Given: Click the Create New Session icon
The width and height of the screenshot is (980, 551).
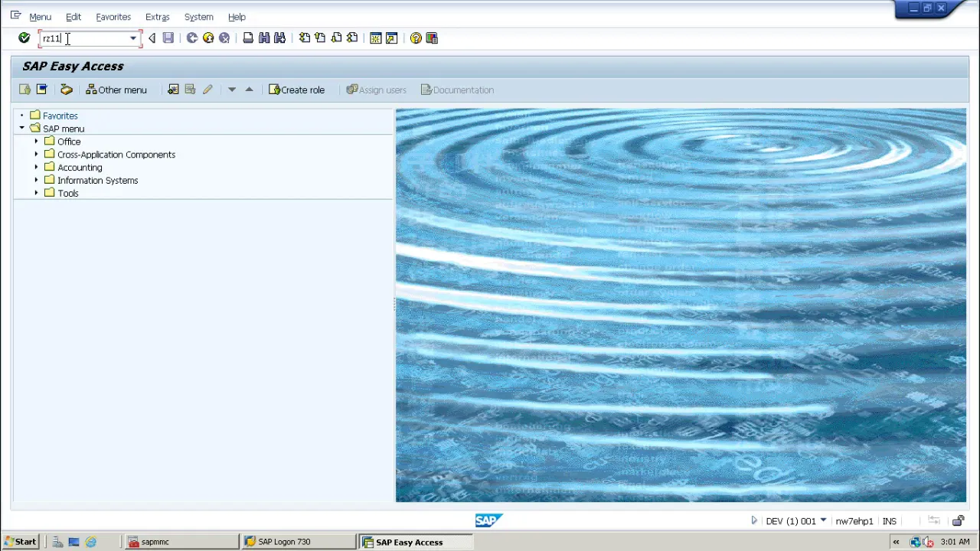Looking at the screenshot, I should pyautogui.click(x=376, y=37).
